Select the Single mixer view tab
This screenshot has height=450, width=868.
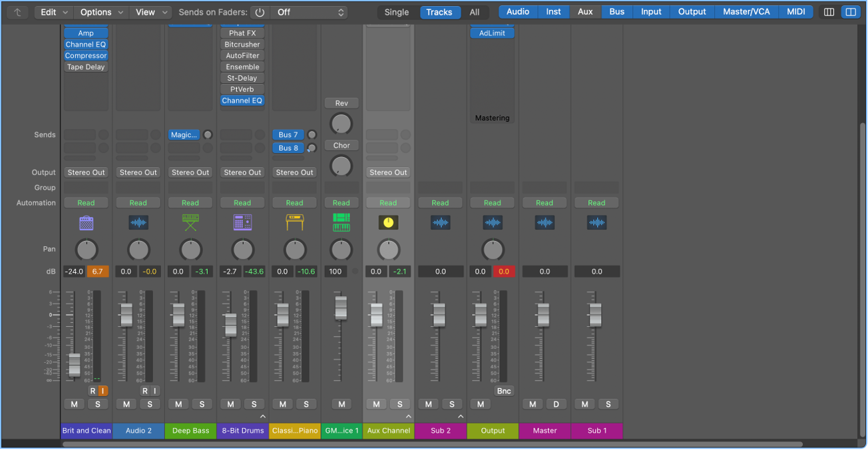click(397, 12)
